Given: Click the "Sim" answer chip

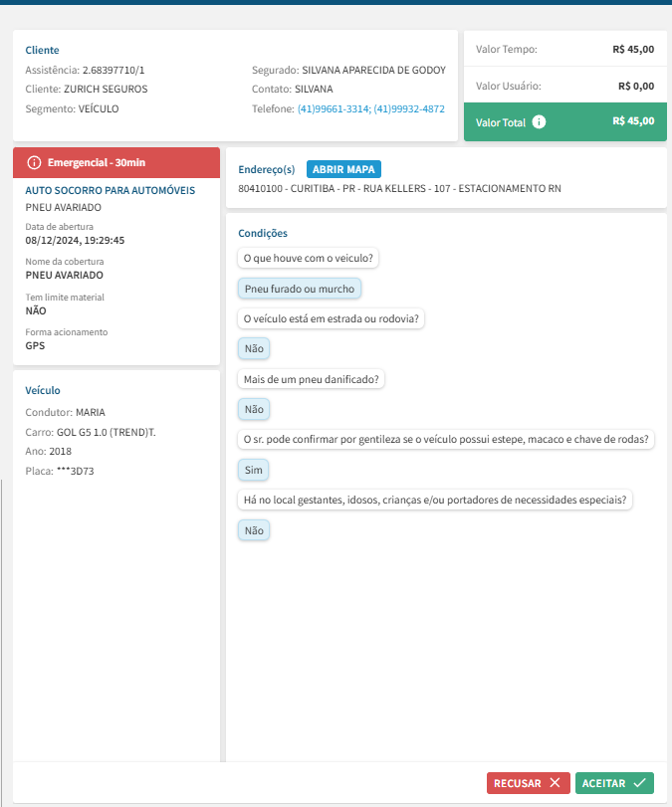Looking at the screenshot, I should pos(253,470).
